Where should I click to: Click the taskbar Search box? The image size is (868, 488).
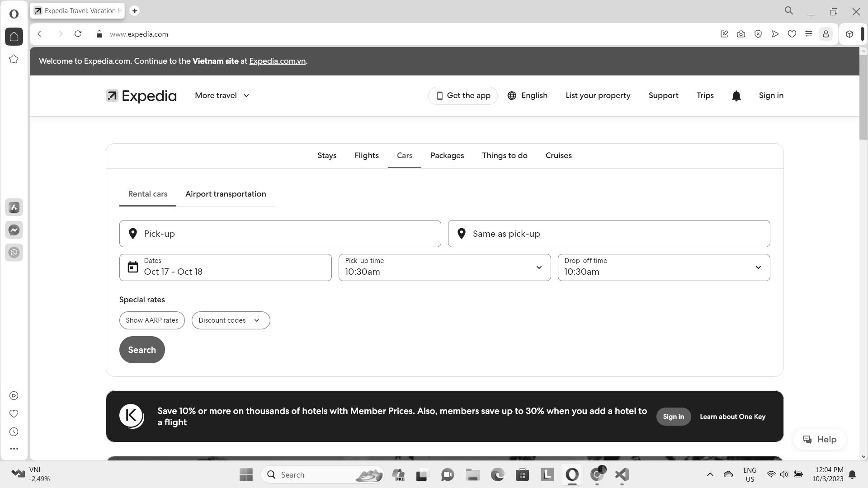pos(322,474)
